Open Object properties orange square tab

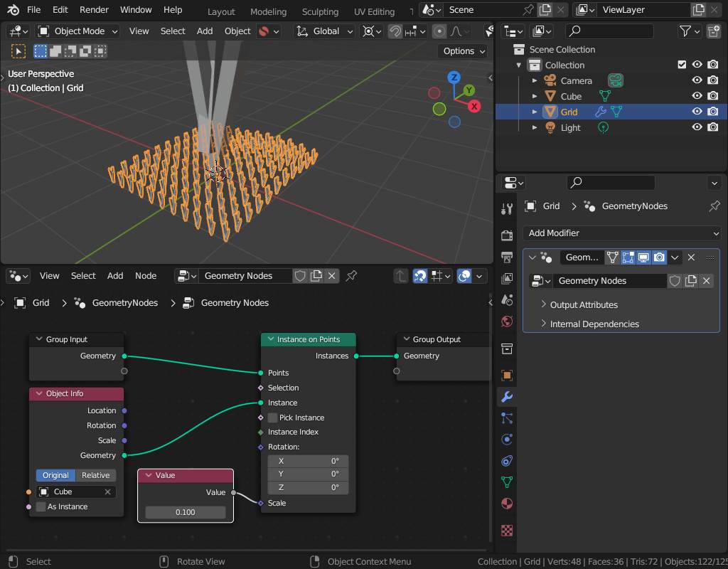[x=506, y=375]
